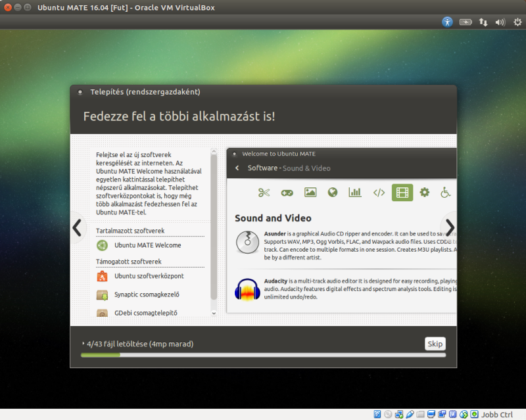Select the wheelchair Universal Access category icon
The width and height of the screenshot is (526, 420).
coord(445,192)
